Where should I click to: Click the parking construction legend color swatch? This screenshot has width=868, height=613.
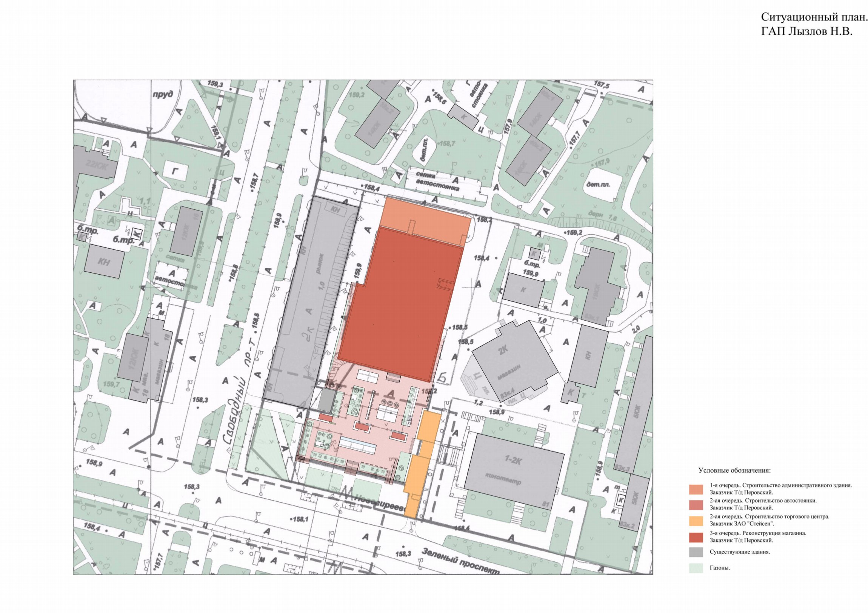pos(696,504)
